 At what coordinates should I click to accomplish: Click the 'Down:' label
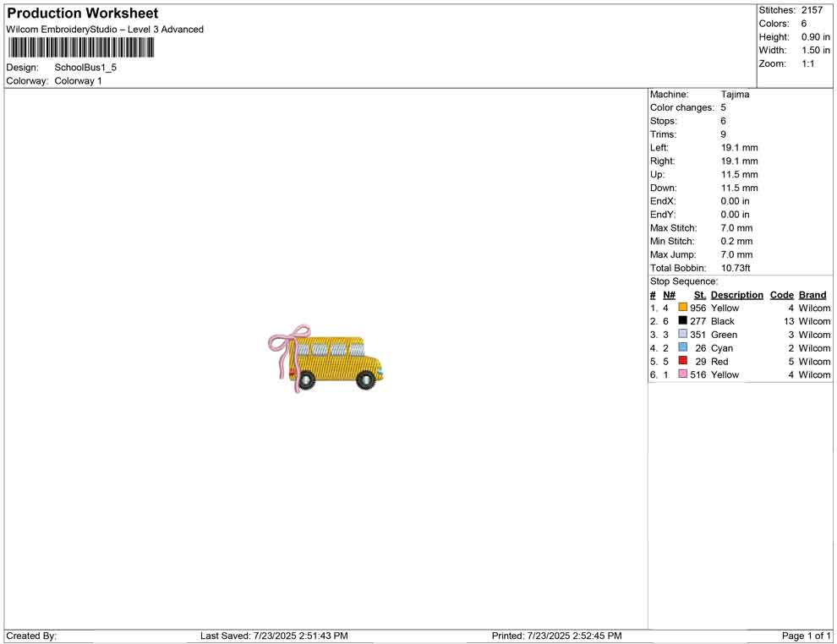click(664, 188)
